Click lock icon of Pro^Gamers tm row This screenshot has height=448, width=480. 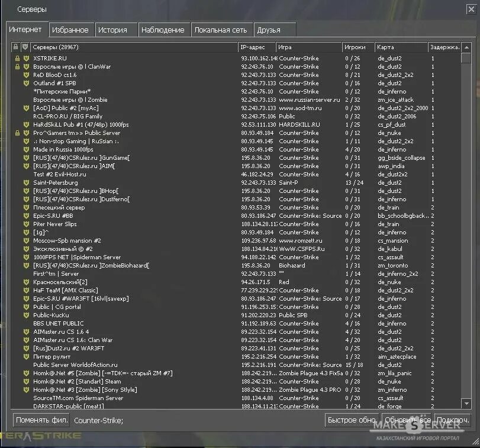[17, 133]
